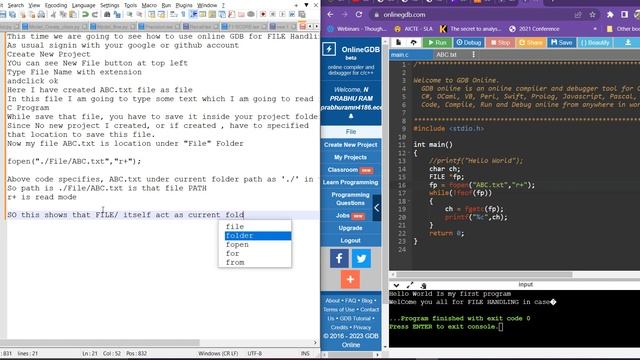This screenshot has height=360, width=640.
Task: Open the Encoding menu in Notepad++
Action: 56,5
